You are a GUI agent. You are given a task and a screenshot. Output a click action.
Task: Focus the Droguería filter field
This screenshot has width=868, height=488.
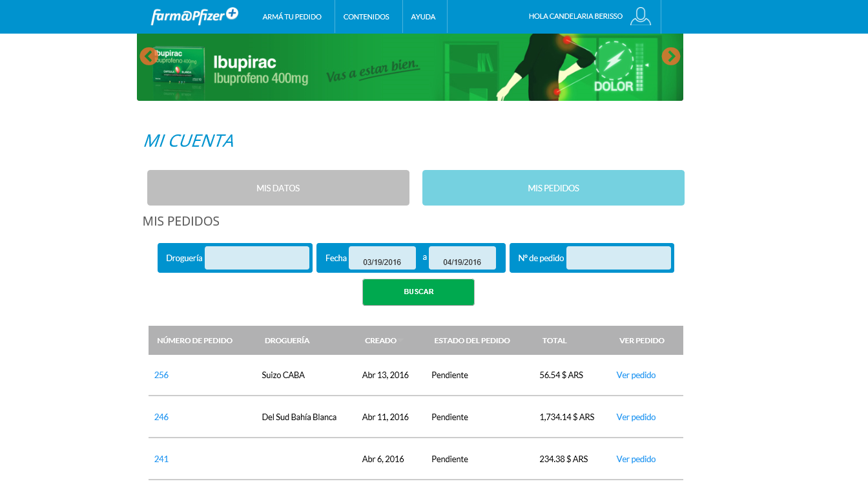(257, 258)
